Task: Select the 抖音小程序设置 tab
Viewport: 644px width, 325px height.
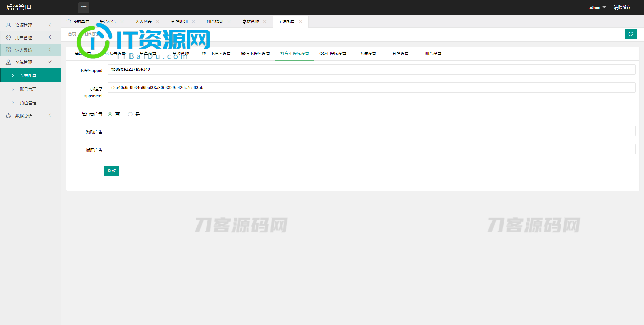Action: coord(295,54)
